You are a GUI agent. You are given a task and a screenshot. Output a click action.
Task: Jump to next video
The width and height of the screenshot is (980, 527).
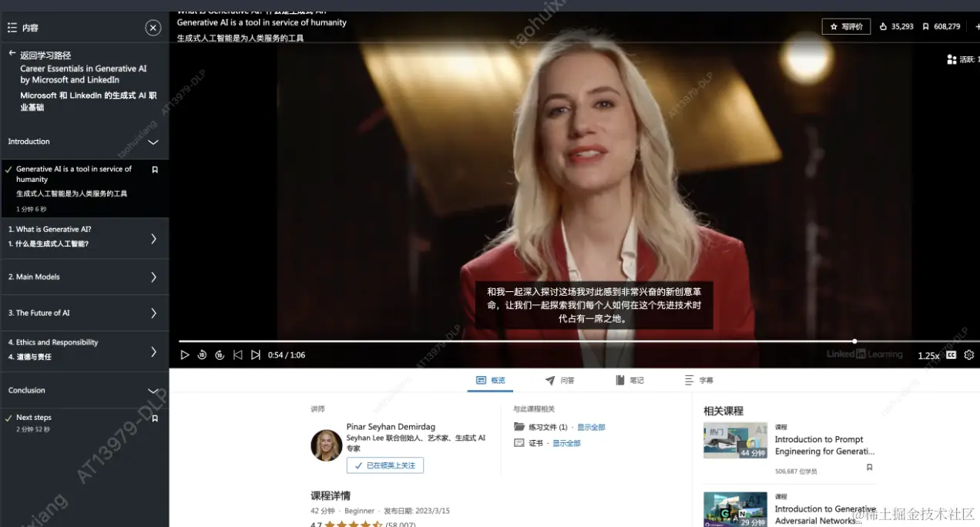tap(256, 355)
